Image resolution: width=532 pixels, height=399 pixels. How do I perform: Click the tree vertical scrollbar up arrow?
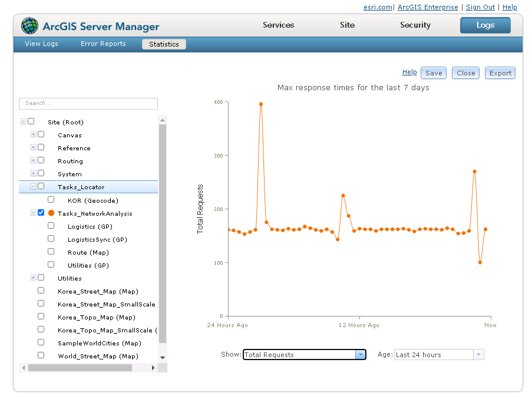163,120
